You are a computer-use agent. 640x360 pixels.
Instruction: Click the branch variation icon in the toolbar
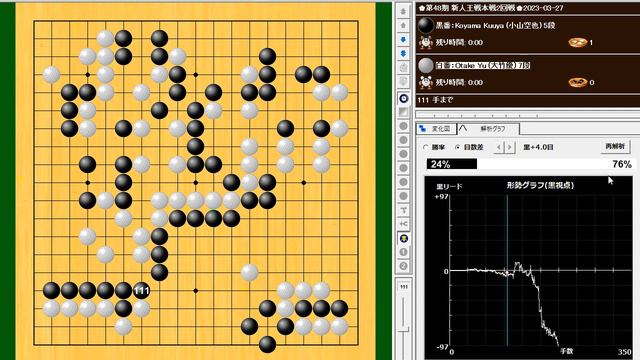[x=404, y=224]
